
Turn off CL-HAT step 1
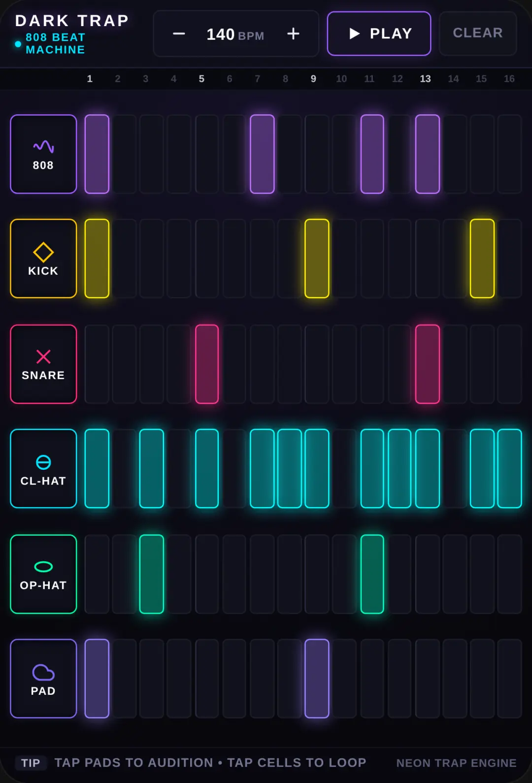click(x=97, y=468)
